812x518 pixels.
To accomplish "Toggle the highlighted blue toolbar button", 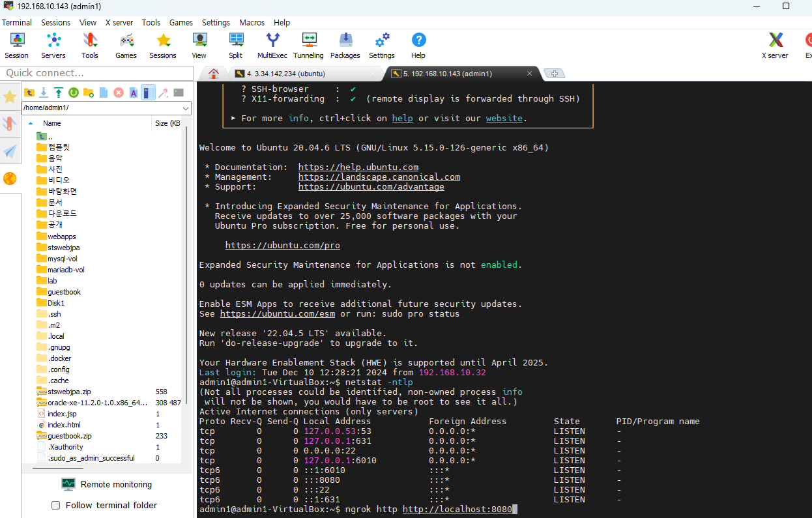I will (149, 93).
